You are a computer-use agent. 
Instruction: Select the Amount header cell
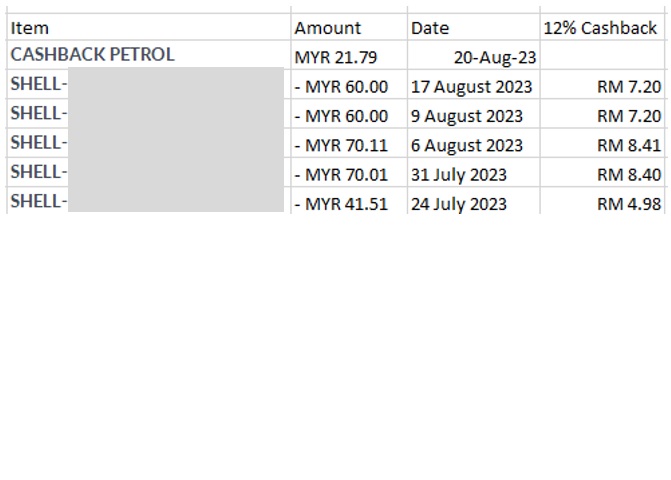(349, 27)
